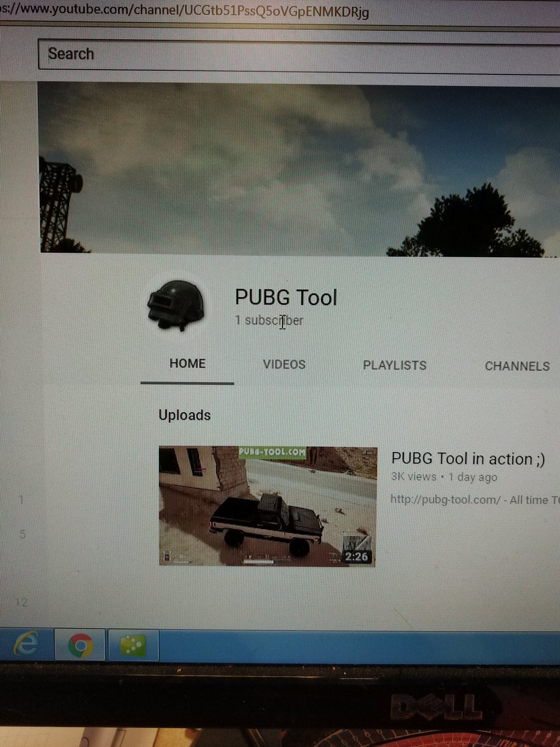Follow the http://pubg-tool.com/ description link
Viewport: 560px width, 747px height.
point(446,500)
